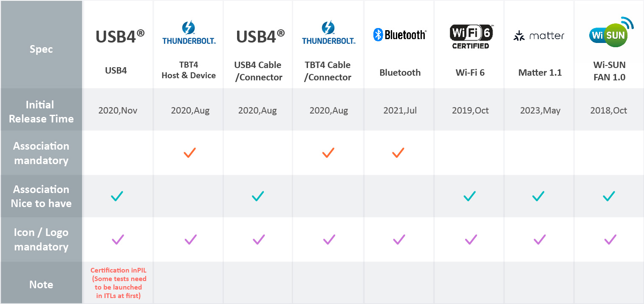644x304 pixels.
Task: Click the USB4 logo above USB4 Cable/Connector
Action: click(260, 37)
